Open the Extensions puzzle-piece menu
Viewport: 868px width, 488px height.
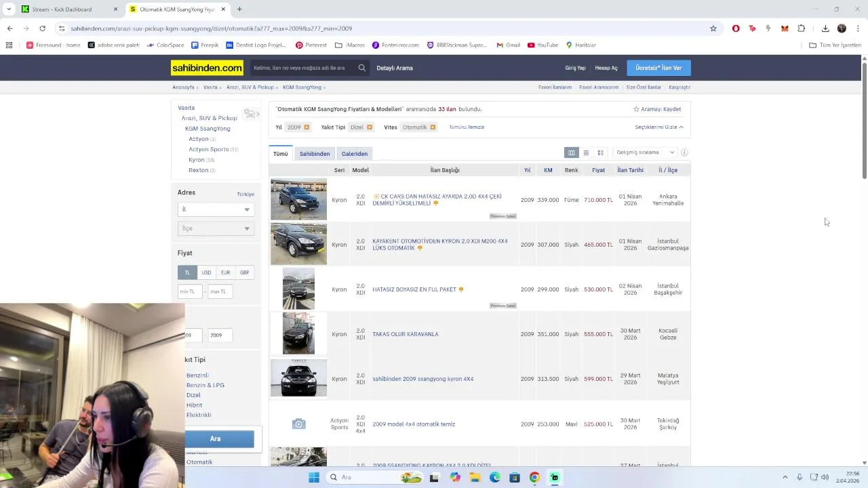(802, 28)
